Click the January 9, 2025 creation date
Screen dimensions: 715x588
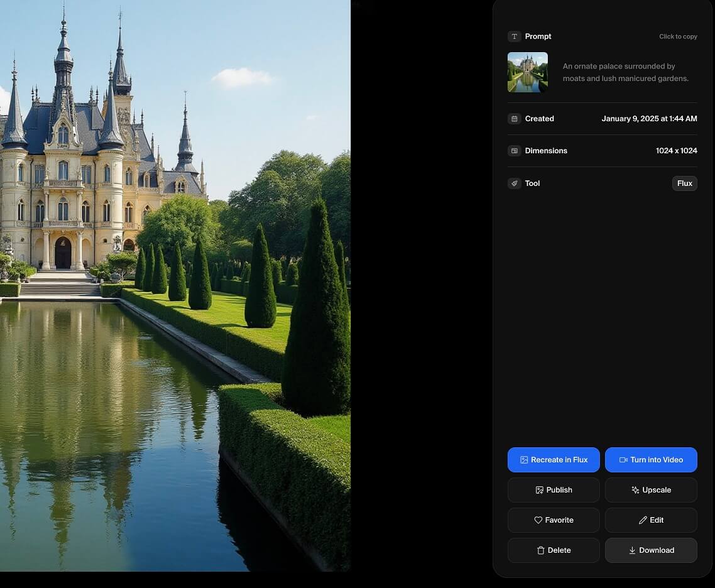coord(649,119)
